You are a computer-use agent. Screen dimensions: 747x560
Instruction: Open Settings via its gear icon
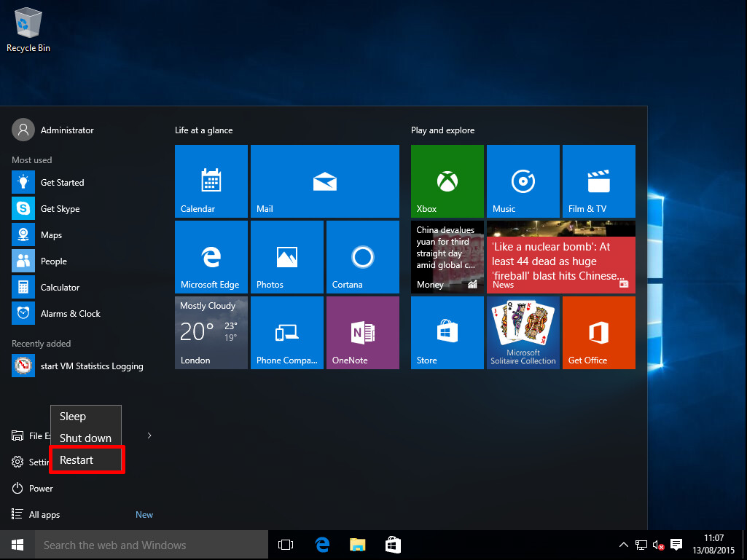17,462
